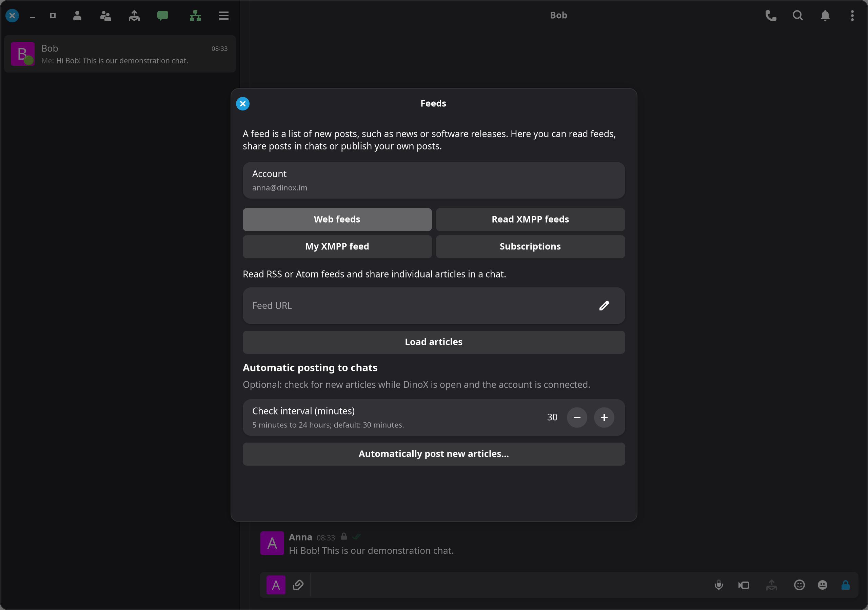The height and width of the screenshot is (610, 868).
Task: Toggle the blue encryption lock icon
Action: (846, 585)
